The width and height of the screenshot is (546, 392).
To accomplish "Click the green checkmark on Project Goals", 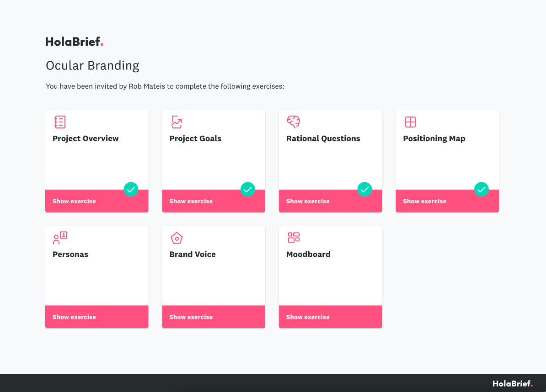I will click(x=247, y=189).
